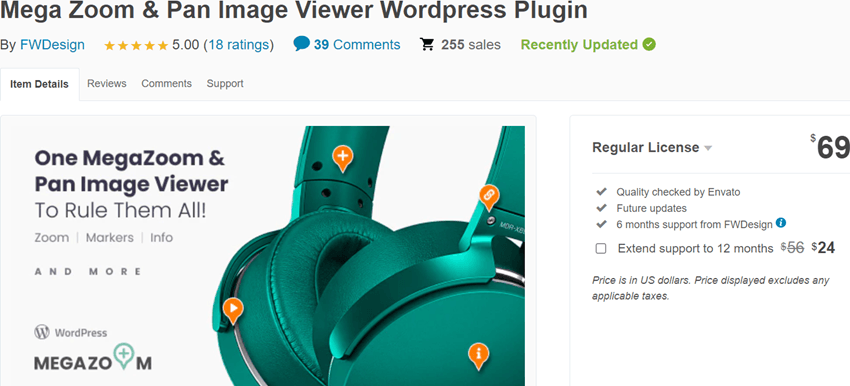Click the Future updates text
The width and height of the screenshot is (850, 386).
click(x=651, y=208)
